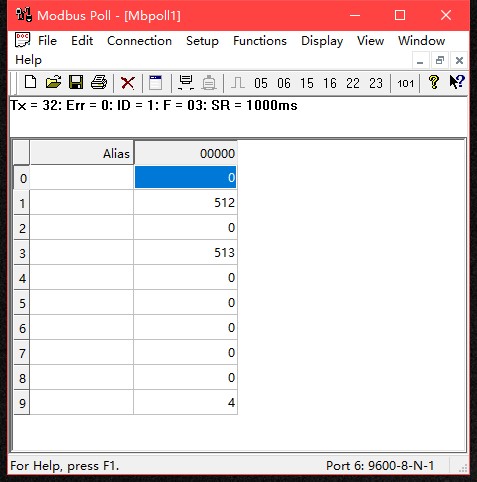This screenshot has height=482, width=477.
Task: Open the Edit menu
Action: tap(82, 41)
